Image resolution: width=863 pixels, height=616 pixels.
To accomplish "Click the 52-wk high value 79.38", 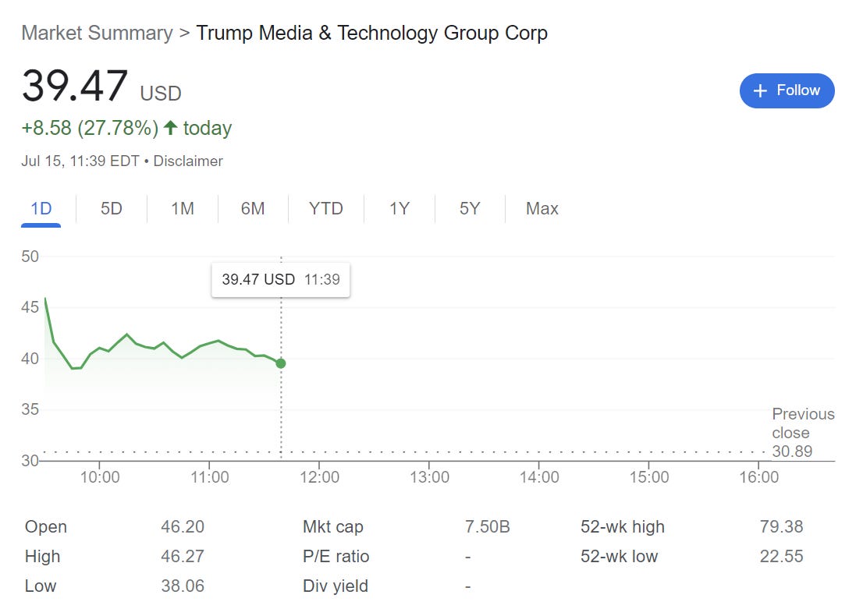I will [x=781, y=527].
